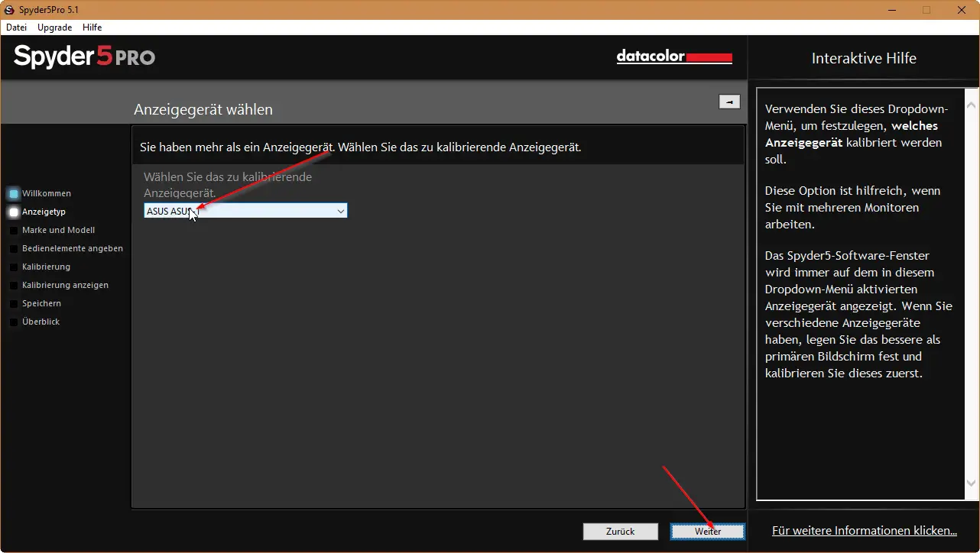The width and height of the screenshot is (980, 553).
Task: Open the display device dropdown showing ASUS
Action: (245, 211)
